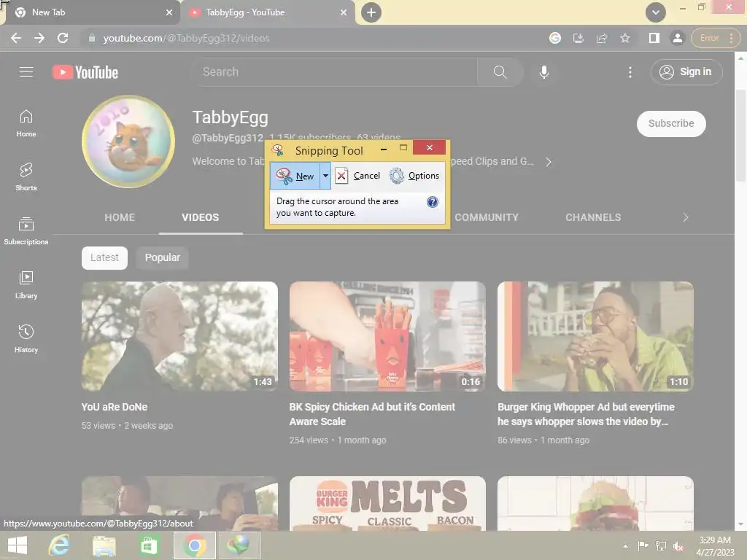The height and width of the screenshot is (560, 747).
Task: Open Chrome profile avatar icon
Action: coord(677,38)
